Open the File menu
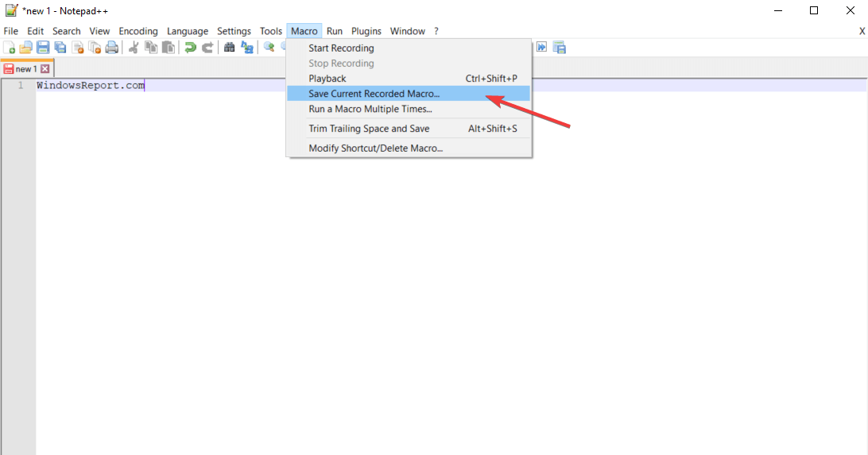868x455 pixels. click(x=11, y=31)
